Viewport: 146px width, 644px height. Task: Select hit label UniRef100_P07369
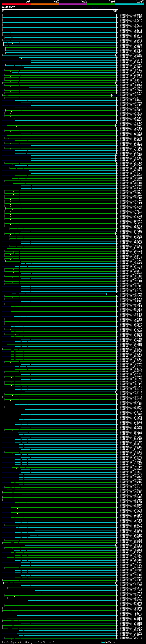(131, 70)
